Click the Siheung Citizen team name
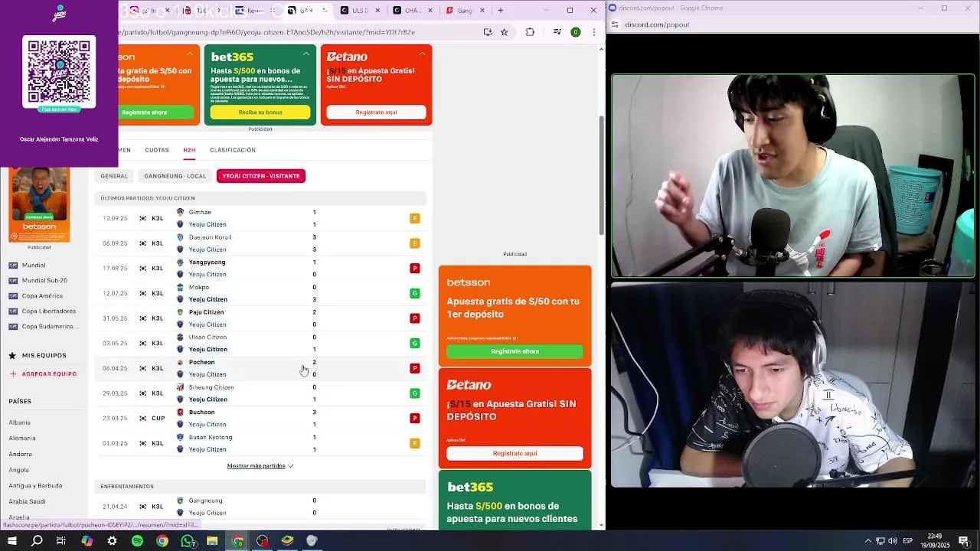Image resolution: width=980 pixels, height=551 pixels. click(211, 387)
